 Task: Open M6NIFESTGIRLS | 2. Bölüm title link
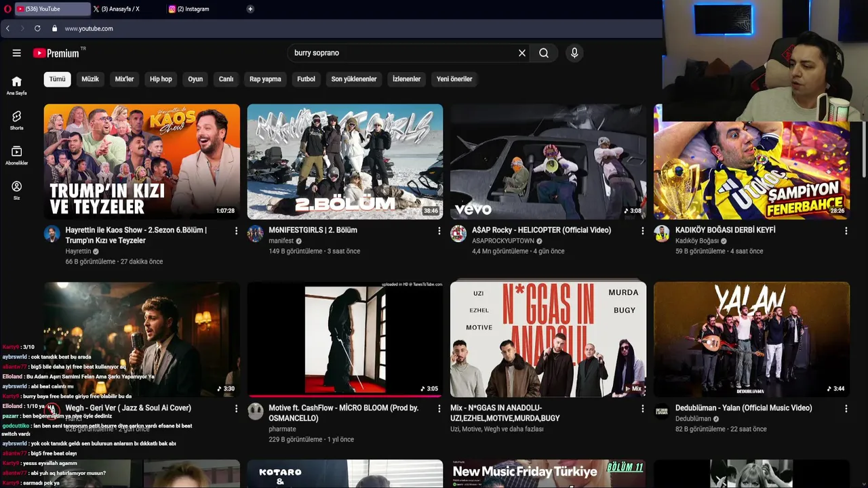coord(313,230)
